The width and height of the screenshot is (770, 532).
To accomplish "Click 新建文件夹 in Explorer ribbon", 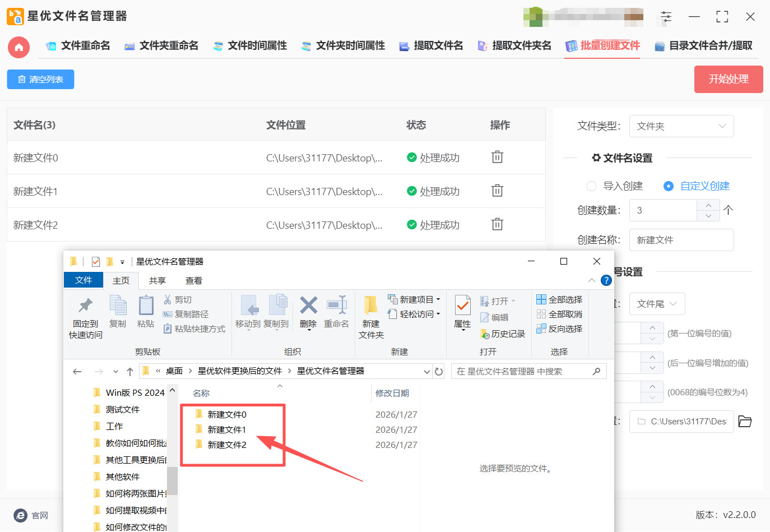I will tap(371, 318).
